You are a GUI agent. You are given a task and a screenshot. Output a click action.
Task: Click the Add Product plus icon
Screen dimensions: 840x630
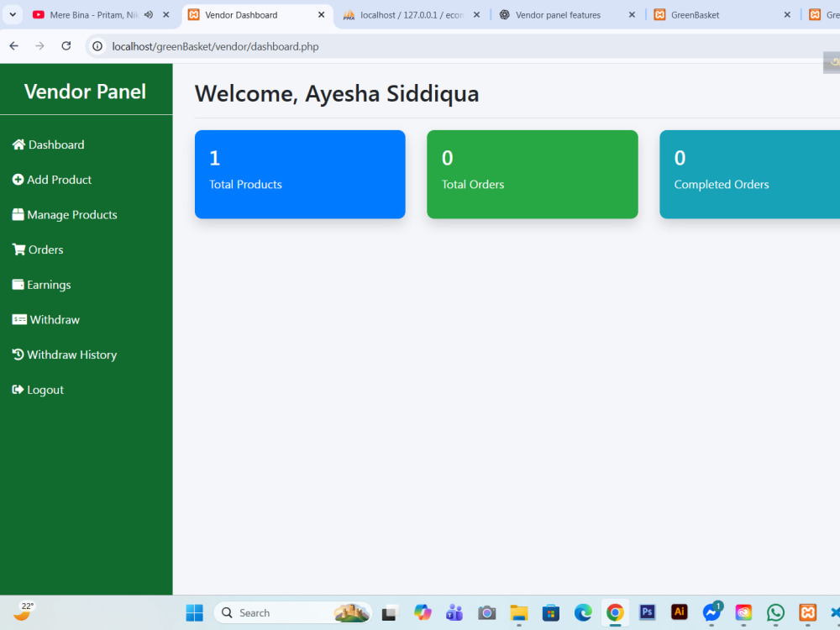(x=18, y=180)
